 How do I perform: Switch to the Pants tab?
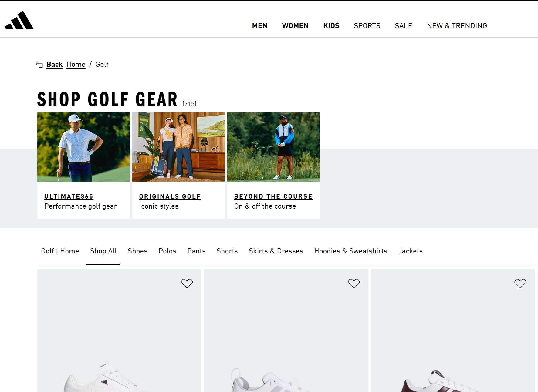197,251
